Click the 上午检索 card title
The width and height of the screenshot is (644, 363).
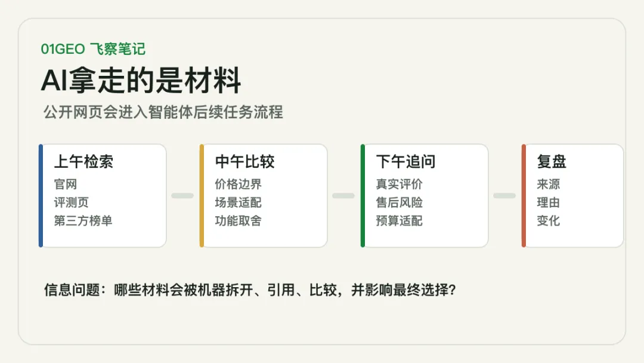[x=84, y=162]
